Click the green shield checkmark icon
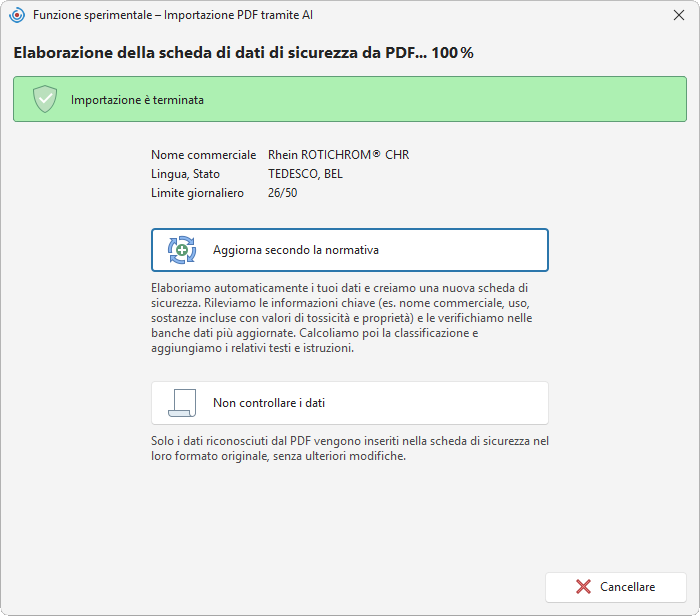 click(45, 99)
